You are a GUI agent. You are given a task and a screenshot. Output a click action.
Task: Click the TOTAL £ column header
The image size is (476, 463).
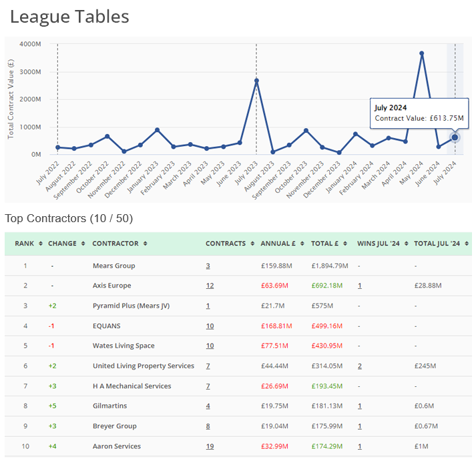tap(324, 244)
